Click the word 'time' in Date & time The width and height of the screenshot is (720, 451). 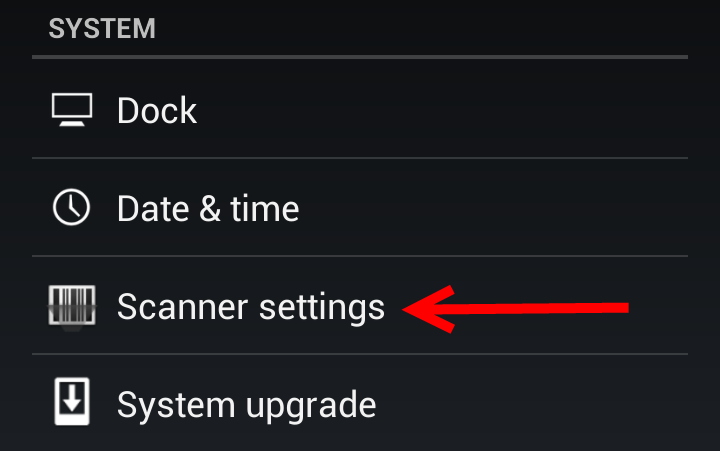(x=264, y=209)
